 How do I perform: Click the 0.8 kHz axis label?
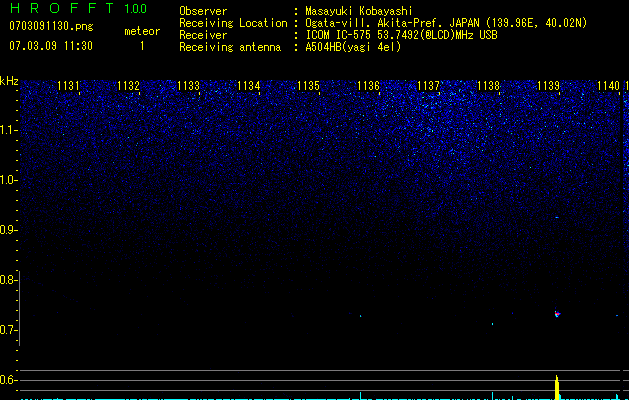coord(8,280)
